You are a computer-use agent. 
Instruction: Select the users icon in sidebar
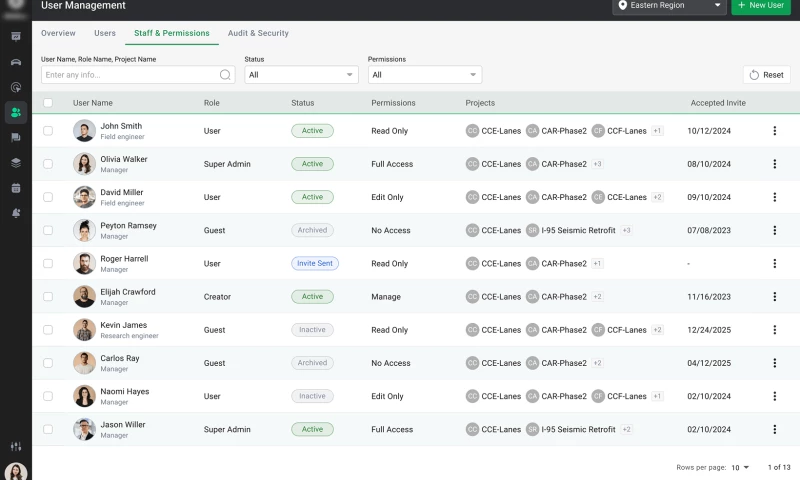point(16,112)
